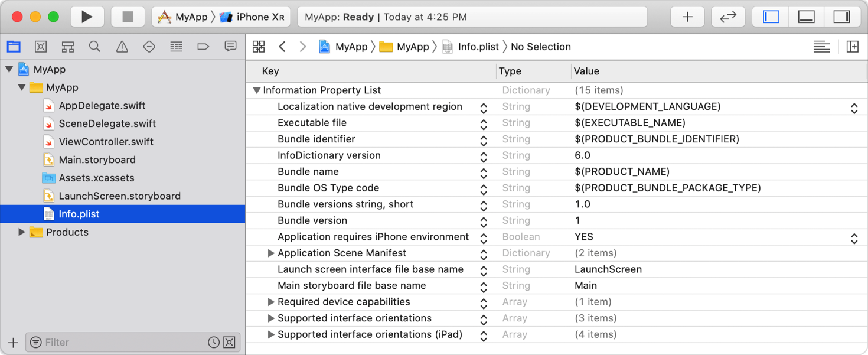Open the Breakpoint navigator
The image size is (868, 355).
pyautogui.click(x=203, y=46)
